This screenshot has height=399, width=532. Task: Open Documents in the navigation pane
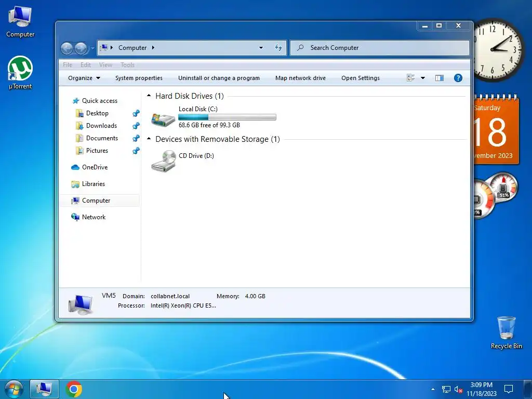(x=97, y=138)
